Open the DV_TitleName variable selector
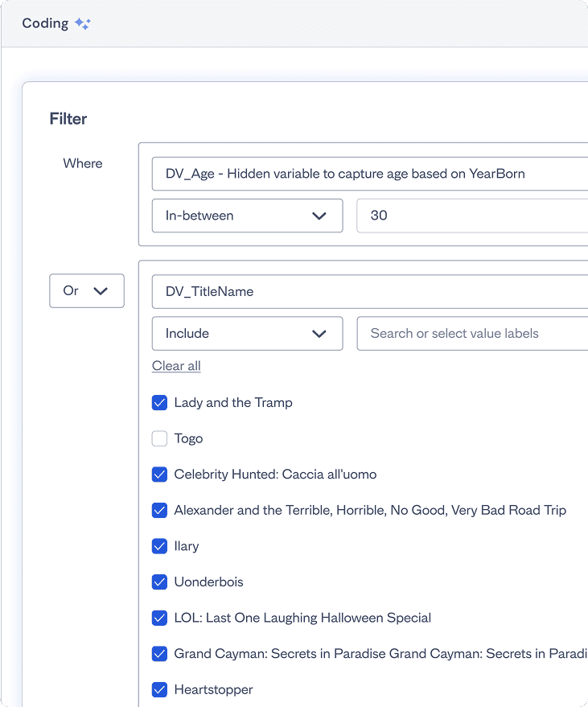 tap(370, 292)
